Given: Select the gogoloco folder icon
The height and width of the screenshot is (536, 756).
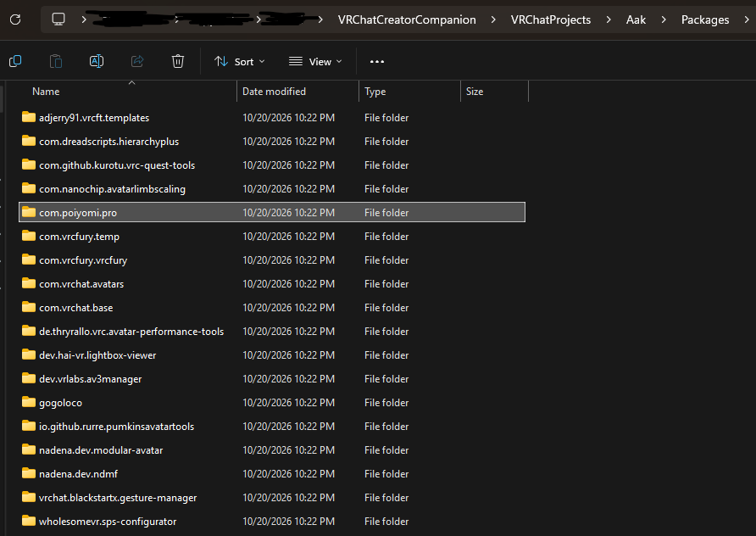Looking at the screenshot, I should [29, 402].
